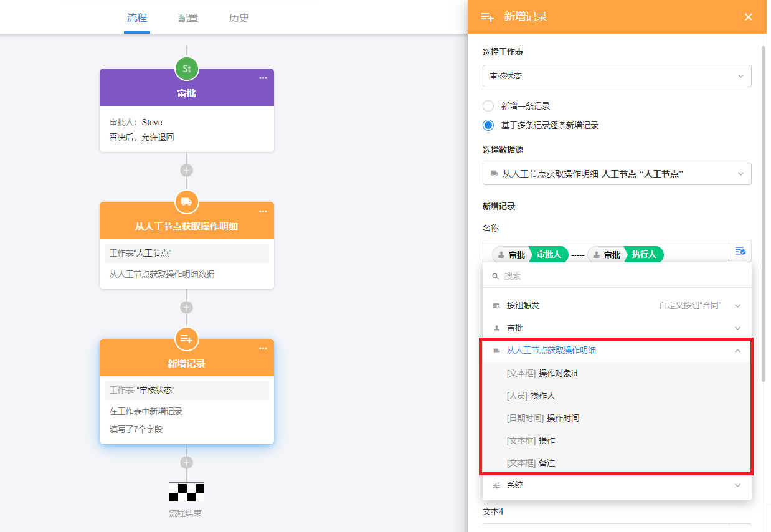Open the more options menu on 审批 node

coord(263,78)
